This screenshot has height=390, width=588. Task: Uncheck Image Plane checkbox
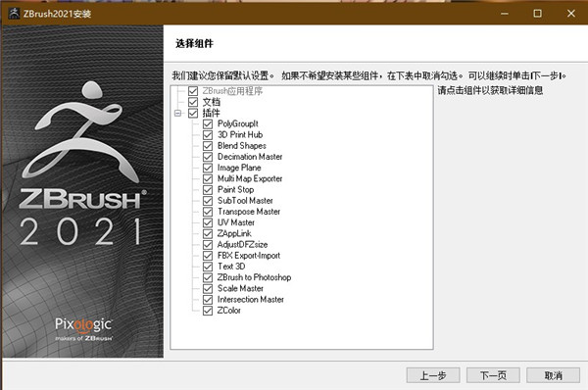pos(208,168)
